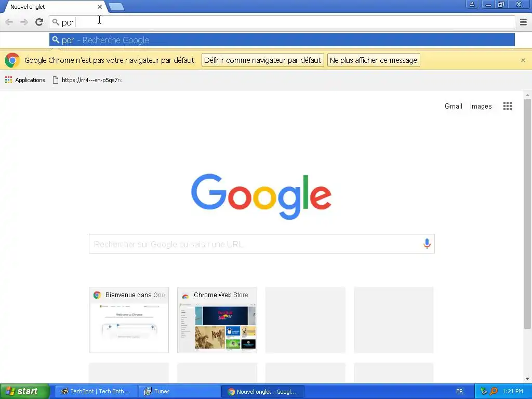
Task: Open Google Images link
Action: (x=481, y=106)
